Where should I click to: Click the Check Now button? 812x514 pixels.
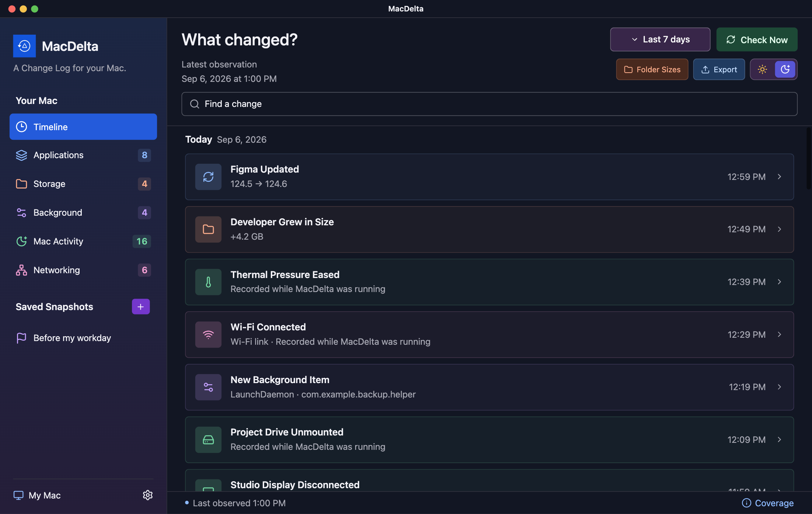coord(757,39)
